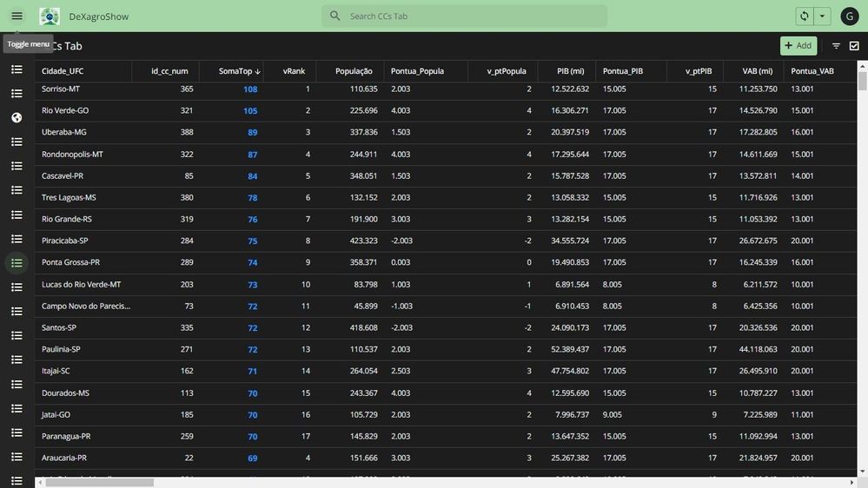The image size is (868, 488).
Task: Click the Cidade_UFC column header
Action: click(x=63, y=71)
